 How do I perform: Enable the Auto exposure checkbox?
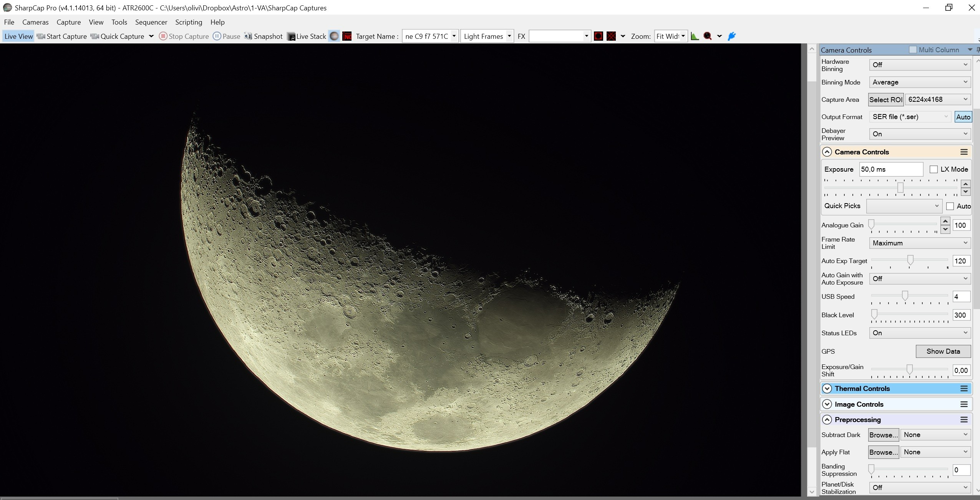coord(950,206)
